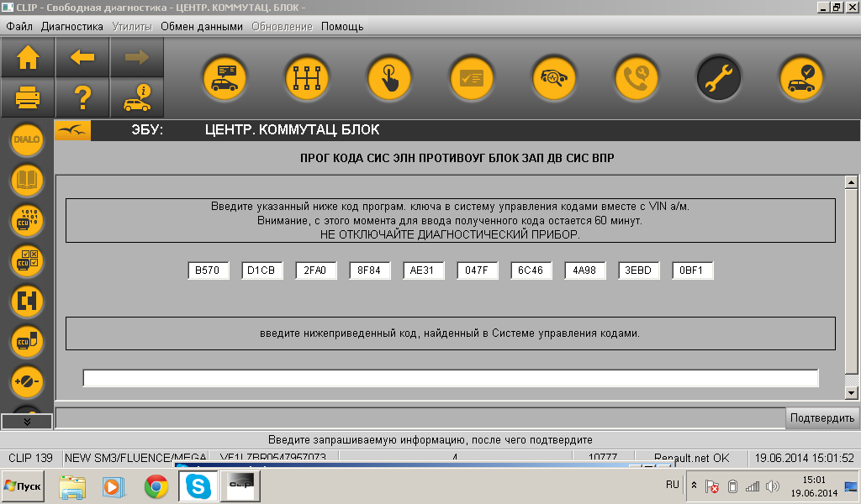Open the volume speaker tray icon

click(x=773, y=486)
